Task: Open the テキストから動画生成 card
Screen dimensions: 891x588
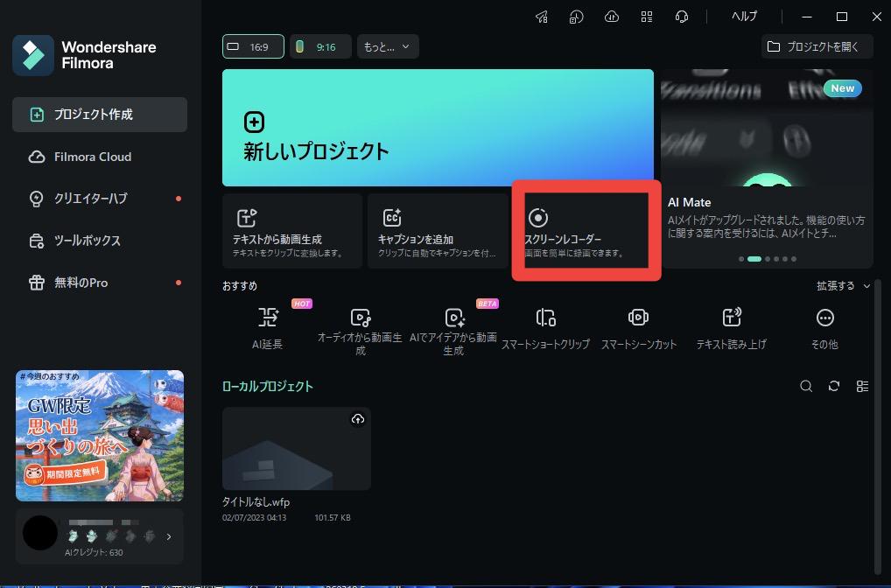Action: [292, 231]
